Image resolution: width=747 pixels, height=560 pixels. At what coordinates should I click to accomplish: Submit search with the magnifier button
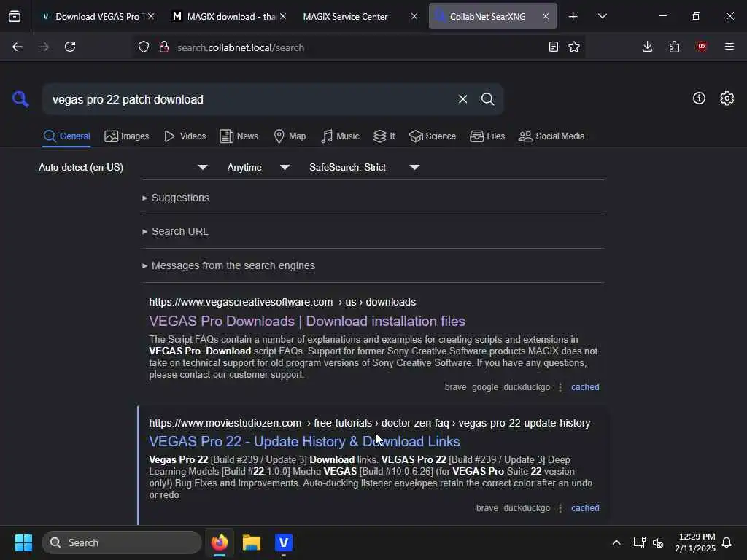point(487,99)
